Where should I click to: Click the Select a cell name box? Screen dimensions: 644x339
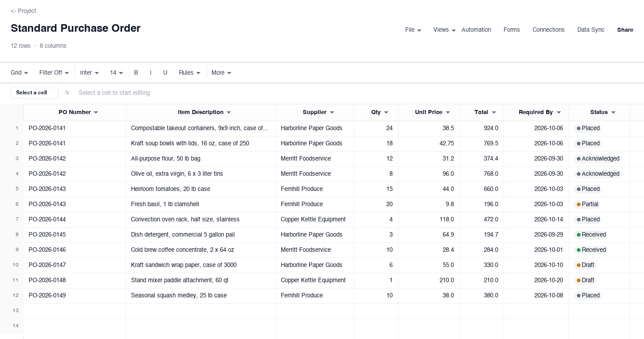[34, 93]
